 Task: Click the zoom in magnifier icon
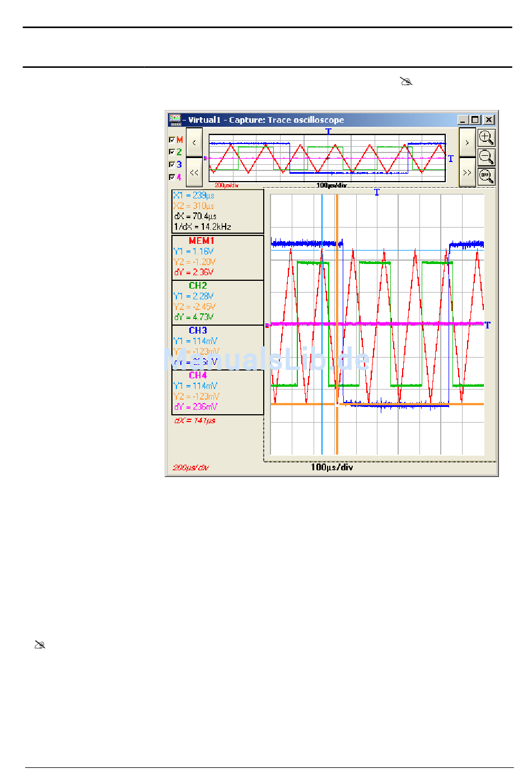coord(486,138)
